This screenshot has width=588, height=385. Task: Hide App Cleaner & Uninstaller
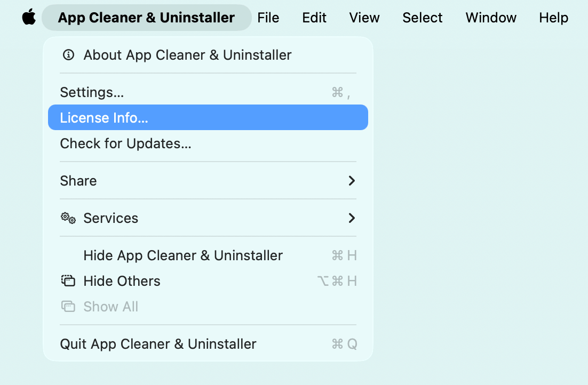pos(183,255)
